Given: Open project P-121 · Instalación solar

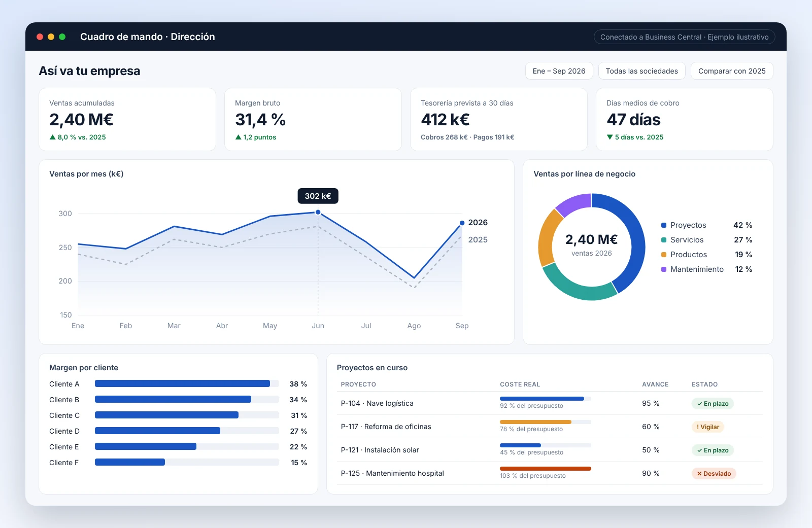Looking at the screenshot, I should pyautogui.click(x=380, y=450).
